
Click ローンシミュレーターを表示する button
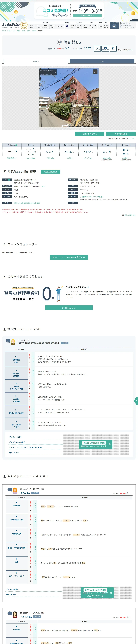(x=69, y=257)
